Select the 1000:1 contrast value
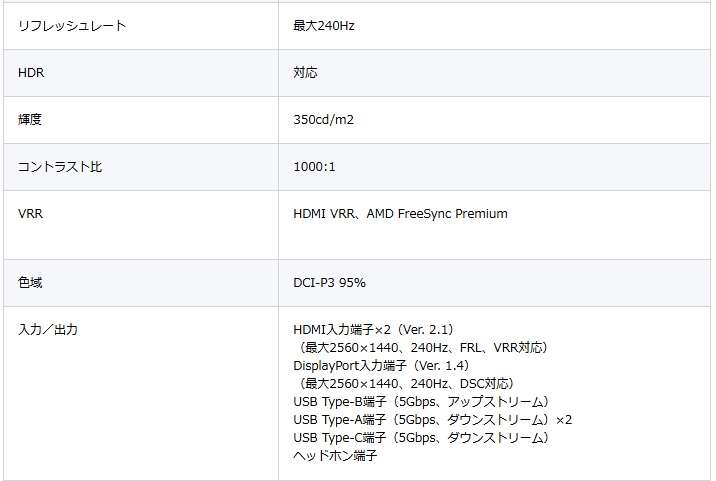716x481 pixels. [314, 167]
